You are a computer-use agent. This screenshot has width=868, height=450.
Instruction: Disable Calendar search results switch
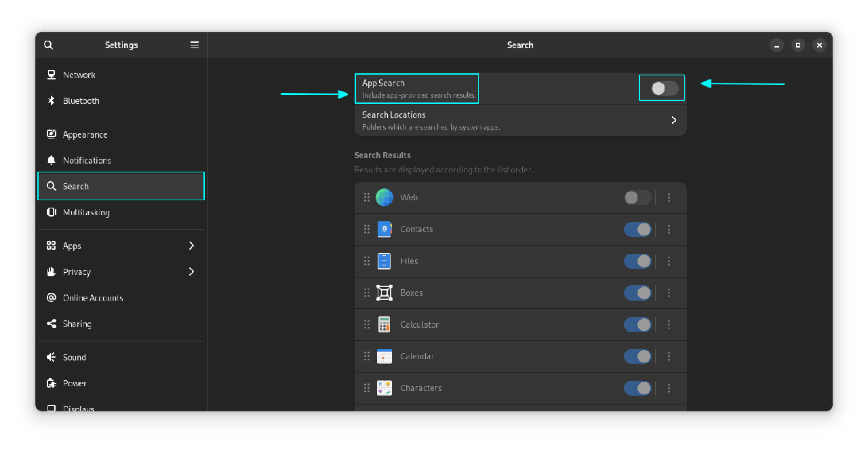pyautogui.click(x=637, y=356)
